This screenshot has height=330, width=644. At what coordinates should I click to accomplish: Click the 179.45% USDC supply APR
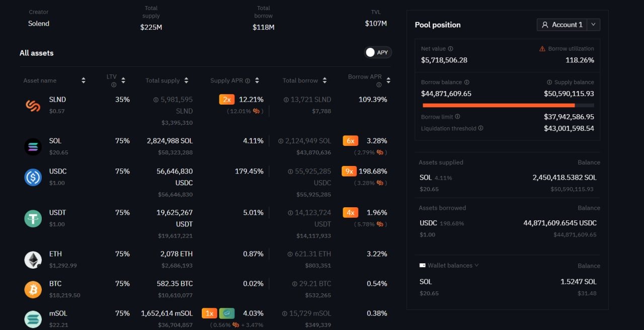pyautogui.click(x=249, y=172)
